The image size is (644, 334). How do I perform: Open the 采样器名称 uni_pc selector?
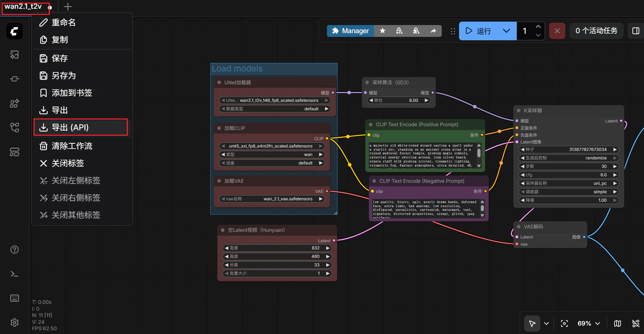pyautogui.click(x=569, y=183)
